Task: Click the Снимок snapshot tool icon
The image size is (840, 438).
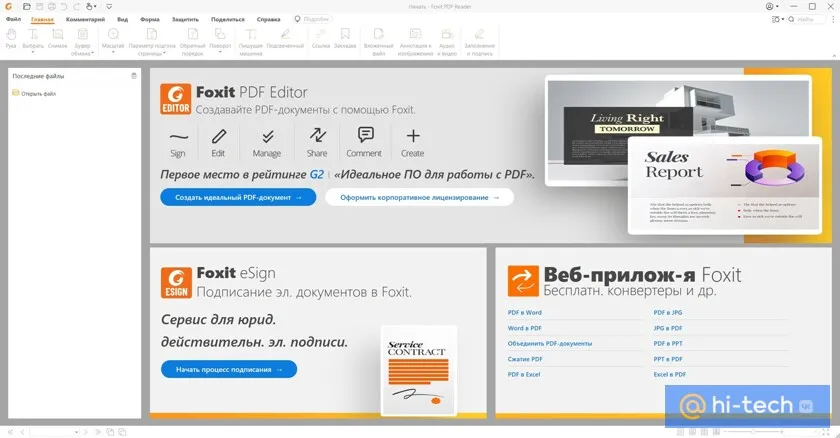Action: (57, 38)
